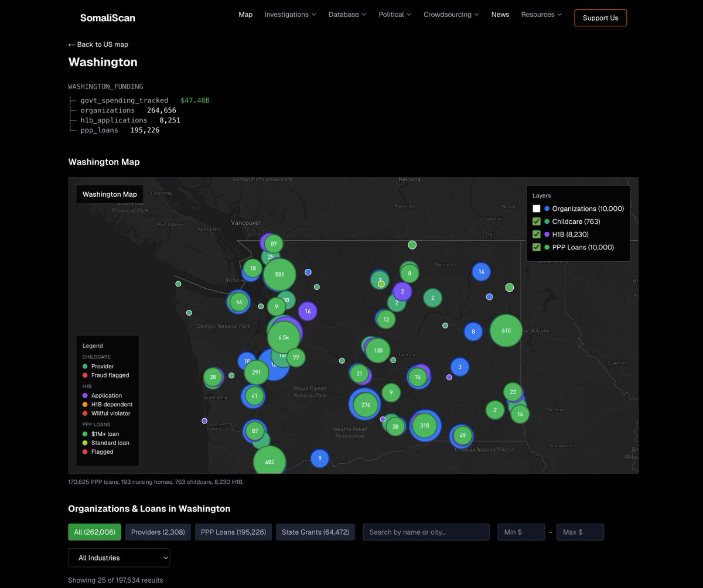Viewport: 703px width, 588px height.
Task: Expand the Crowdsourcing menu
Action: click(451, 15)
